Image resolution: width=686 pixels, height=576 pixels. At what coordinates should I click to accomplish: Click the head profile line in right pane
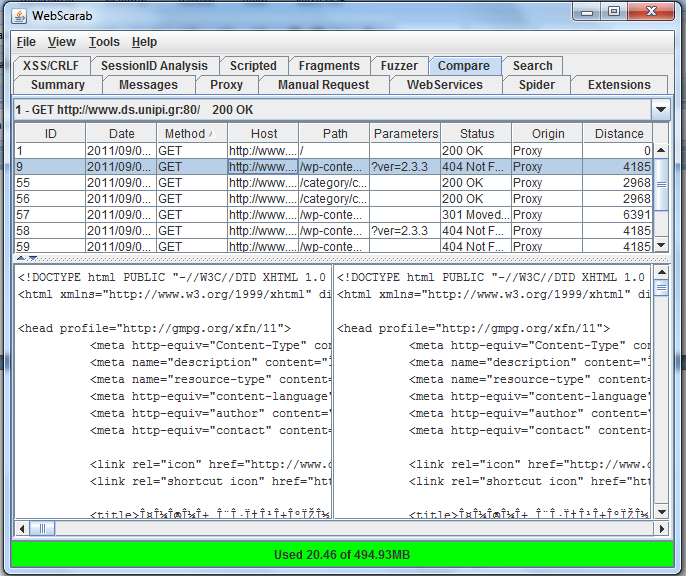point(473,328)
